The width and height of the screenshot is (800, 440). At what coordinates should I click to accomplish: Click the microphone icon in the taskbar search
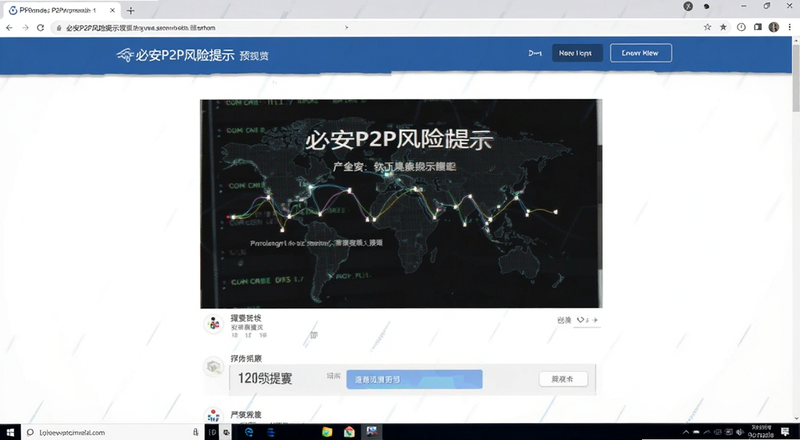(x=195, y=432)
